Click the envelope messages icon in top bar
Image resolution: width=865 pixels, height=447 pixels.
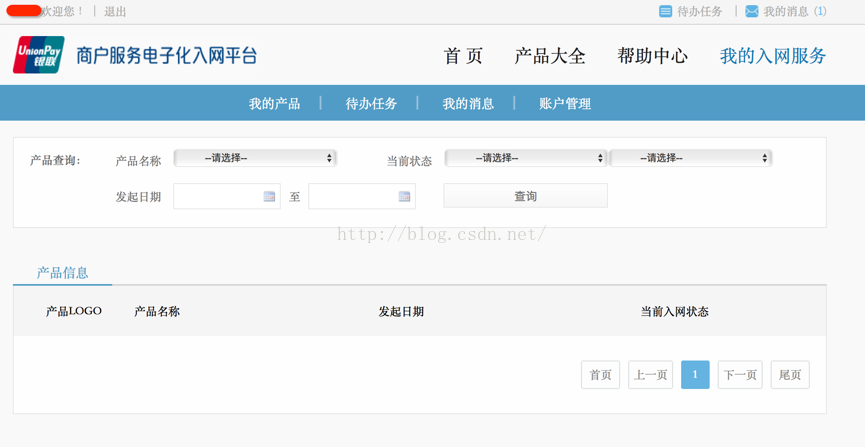click(752, 11)
